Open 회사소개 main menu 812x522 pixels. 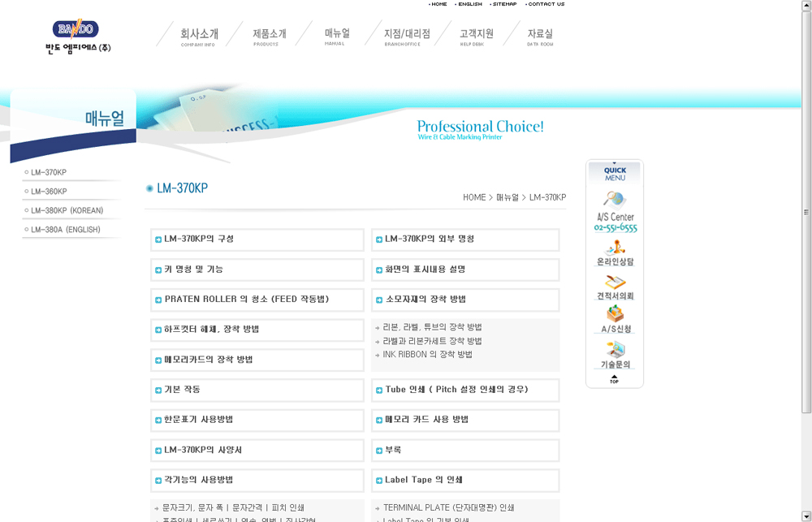click(198, 35)
